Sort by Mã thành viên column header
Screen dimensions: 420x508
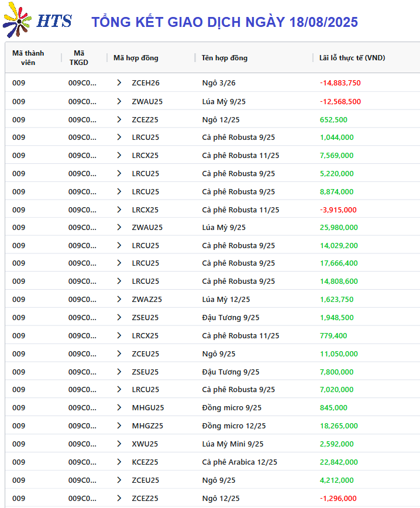[28, 58]
